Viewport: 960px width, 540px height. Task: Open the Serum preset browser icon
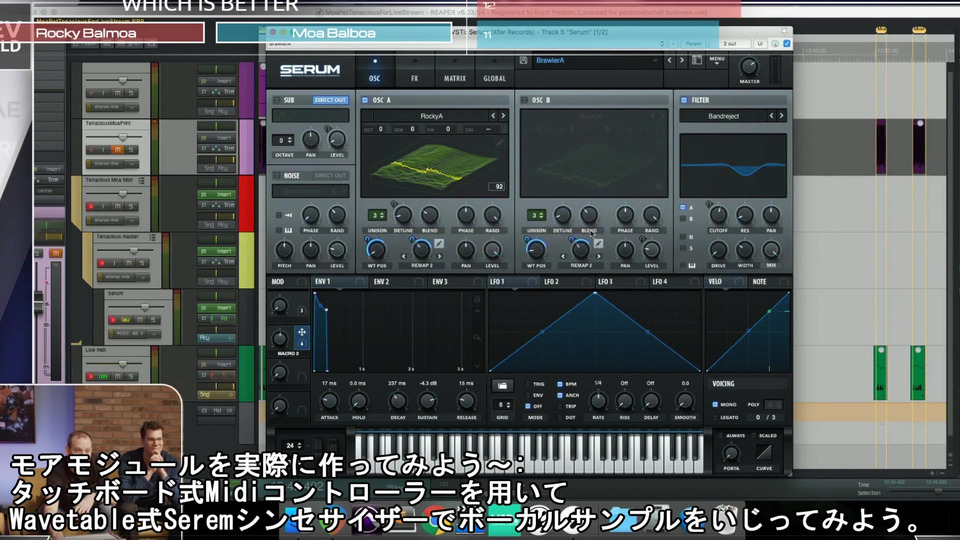697,61
